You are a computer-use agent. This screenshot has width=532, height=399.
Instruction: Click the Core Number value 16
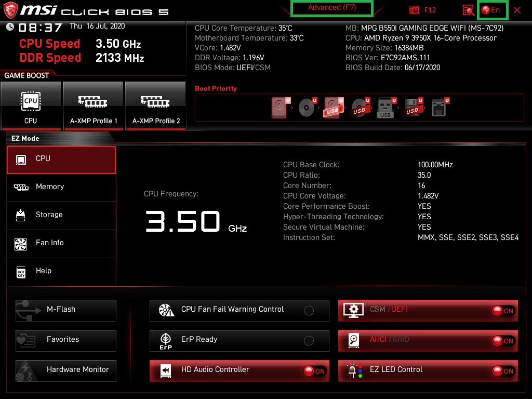point(421,185)
